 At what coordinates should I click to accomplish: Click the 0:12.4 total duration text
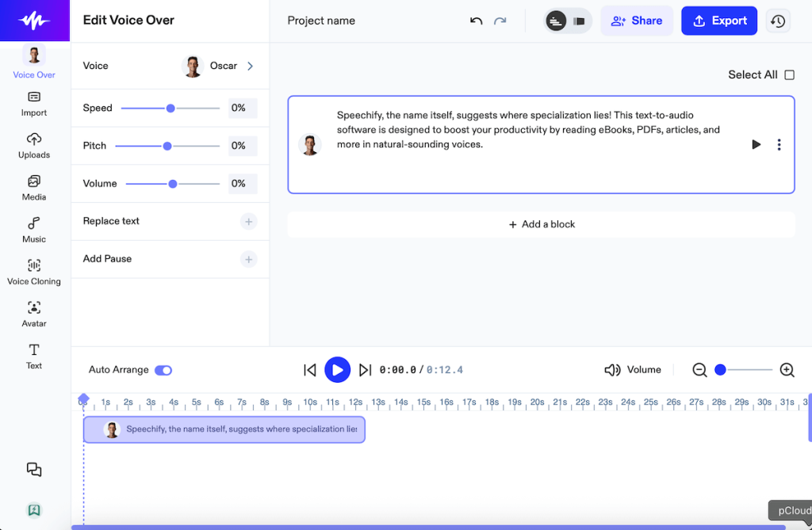pos(445,370)
